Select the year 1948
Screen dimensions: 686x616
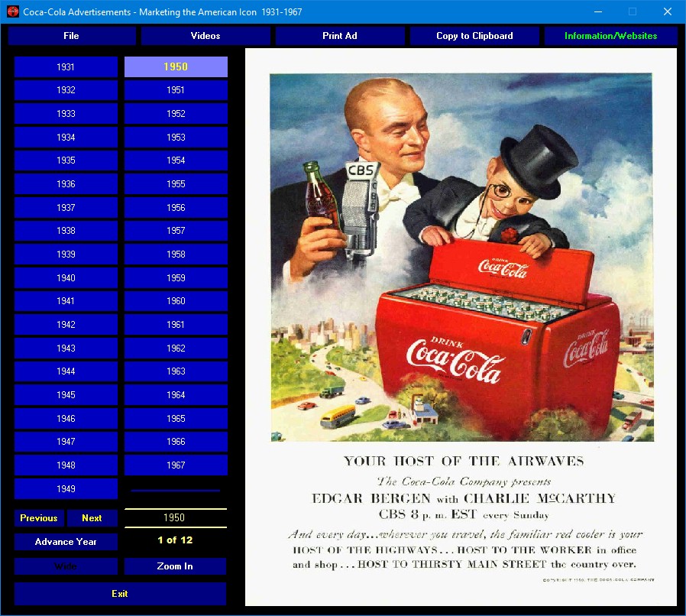click(66, 465)
